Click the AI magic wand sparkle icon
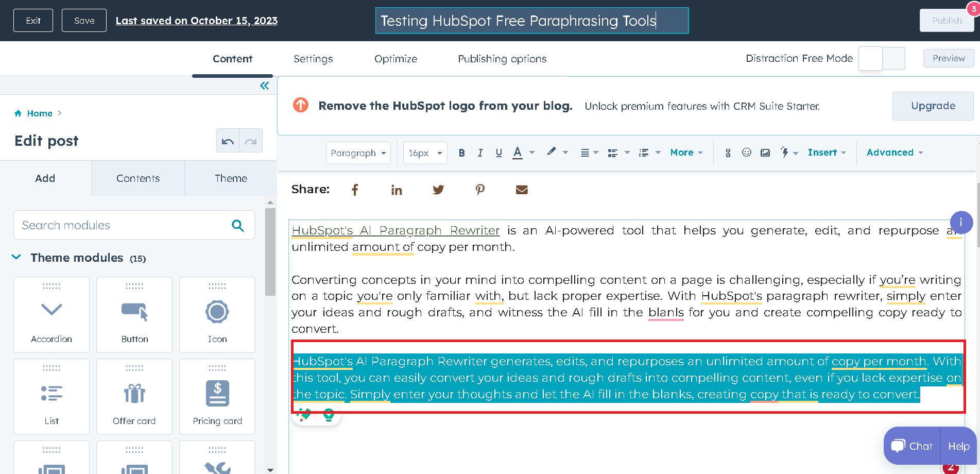Viewport: 980px width, 474px height. pos(304,415)
